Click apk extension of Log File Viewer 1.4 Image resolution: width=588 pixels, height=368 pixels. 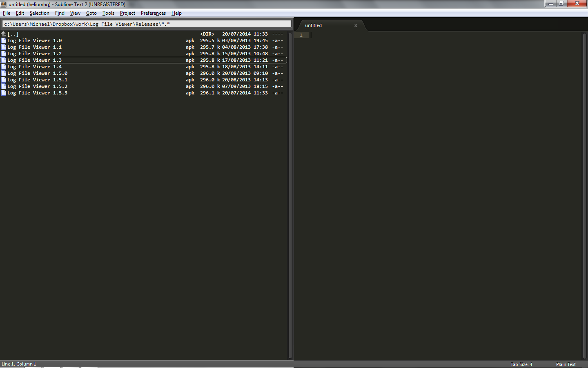click(x=190, y=67)
